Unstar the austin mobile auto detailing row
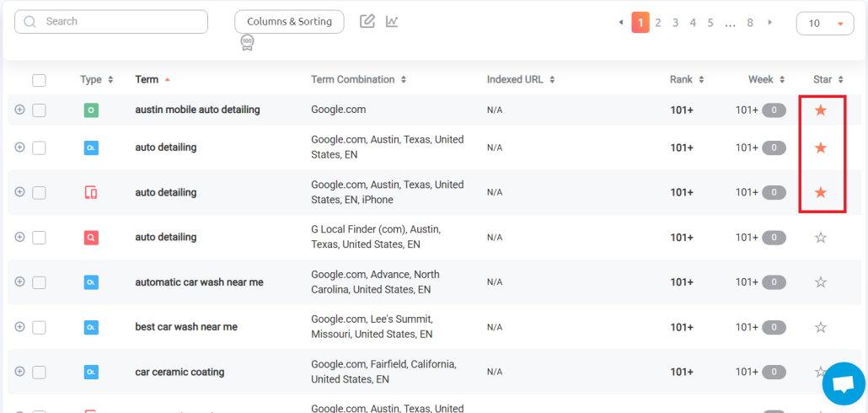The height and width of the screenshot is (413, 868). pos(821,110)
